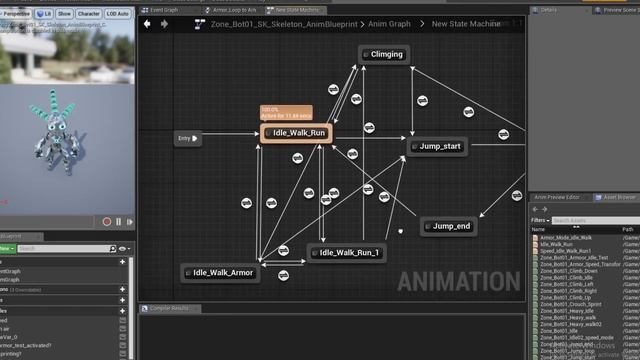Go back in graph navigation history

(147, 24)
